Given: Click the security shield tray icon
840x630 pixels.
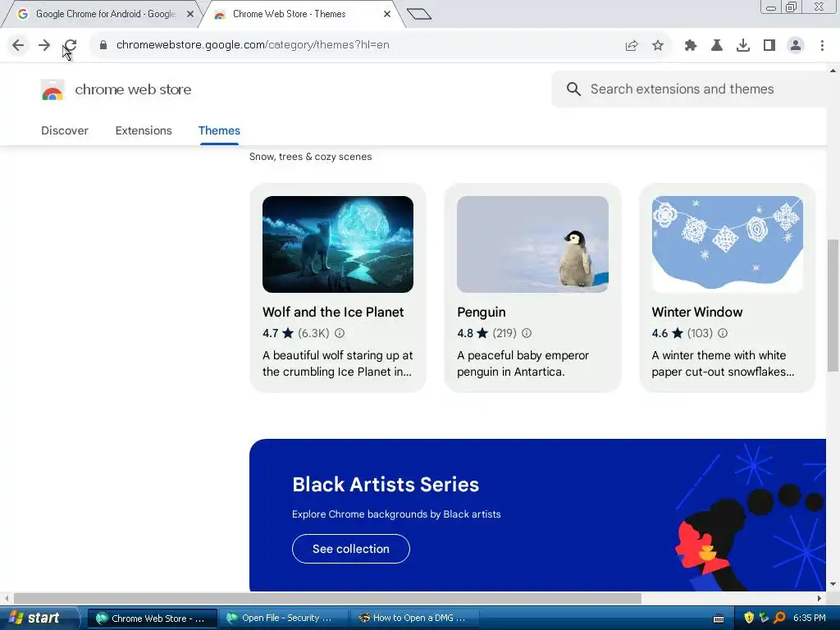Looking at the screenshot, I should tap(749, 618).
